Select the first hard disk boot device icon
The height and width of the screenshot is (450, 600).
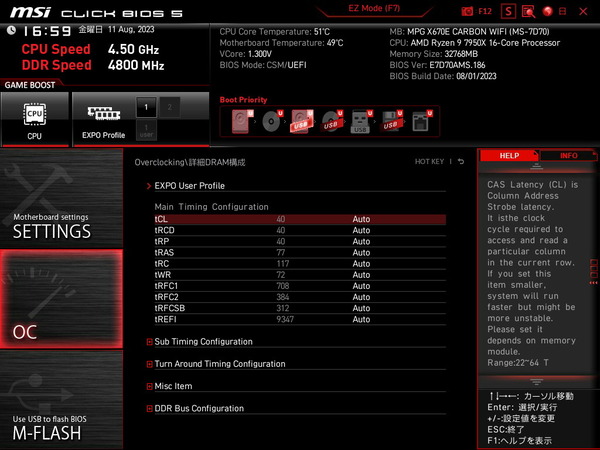click(x=242, y=121)
